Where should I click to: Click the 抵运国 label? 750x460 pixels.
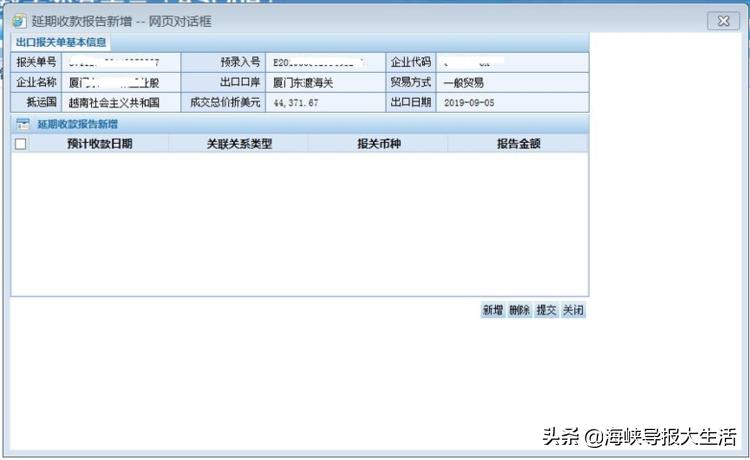coord(42,102)
